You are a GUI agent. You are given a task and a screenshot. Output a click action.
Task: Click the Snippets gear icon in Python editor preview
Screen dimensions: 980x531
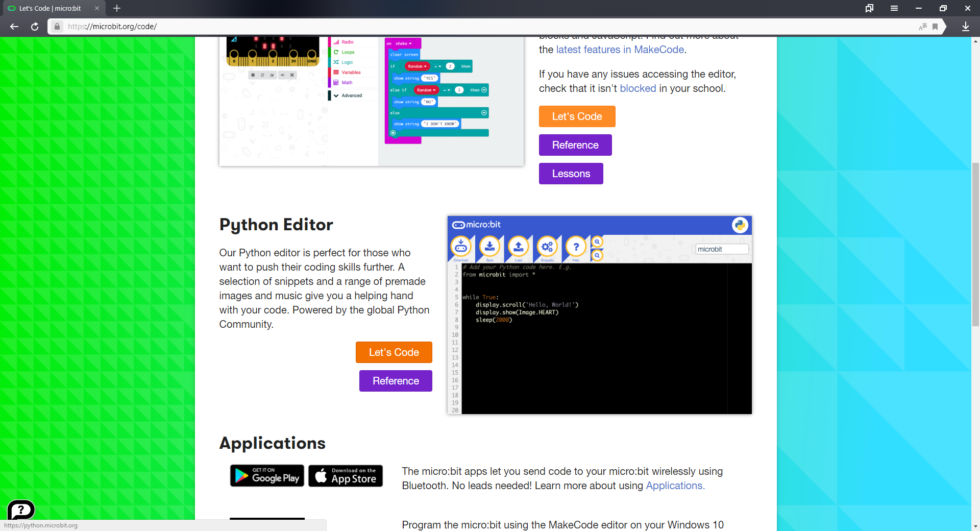pyautogui.click(x=547, y=248)
